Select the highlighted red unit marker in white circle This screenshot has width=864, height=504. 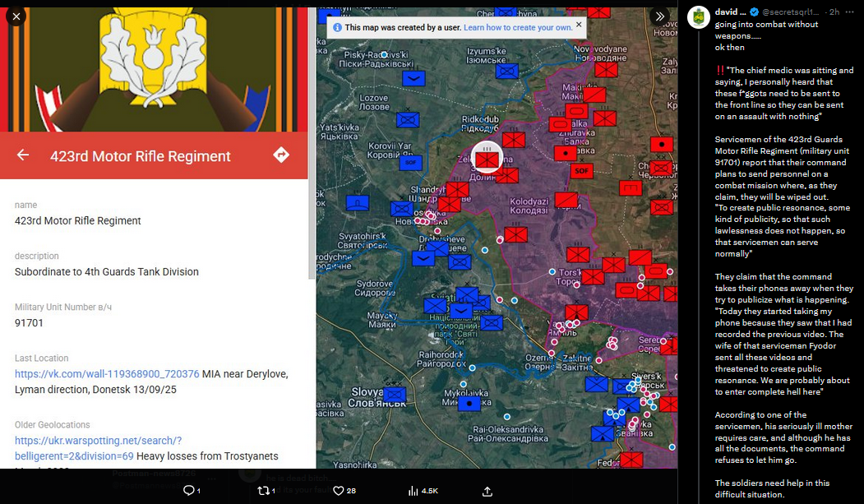pos(487,160)
